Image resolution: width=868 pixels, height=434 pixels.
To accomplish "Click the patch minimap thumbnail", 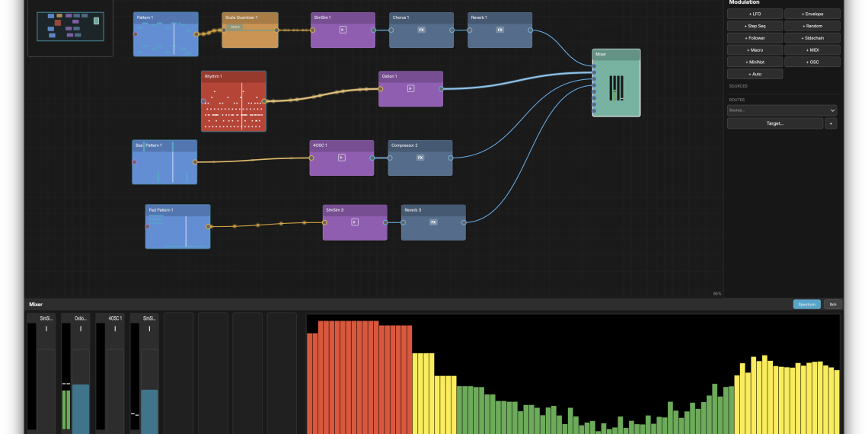I will 70,27.
